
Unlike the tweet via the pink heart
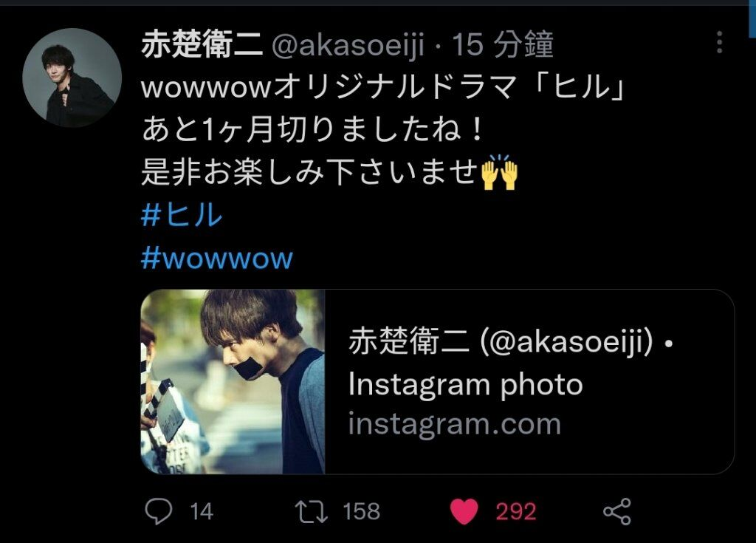(x=464, y=512)
